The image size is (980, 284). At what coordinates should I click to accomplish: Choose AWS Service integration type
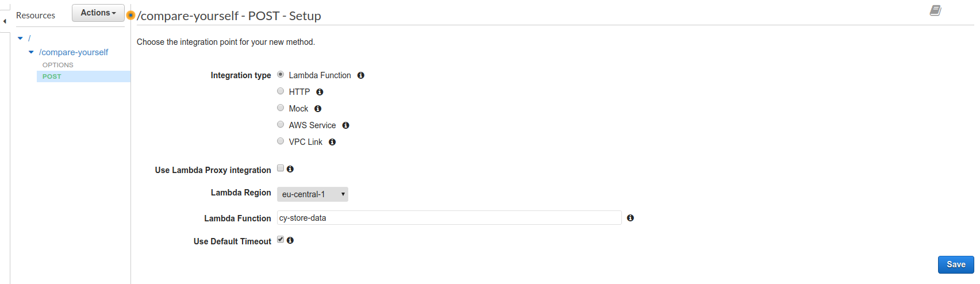(x=280, y=124)
